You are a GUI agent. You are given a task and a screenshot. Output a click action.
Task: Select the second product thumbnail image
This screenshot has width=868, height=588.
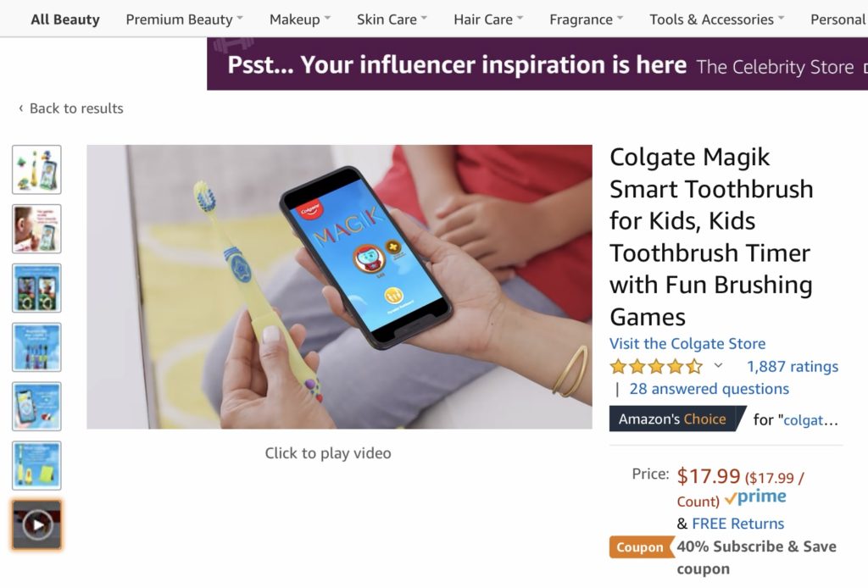click(x=36, y=229)
